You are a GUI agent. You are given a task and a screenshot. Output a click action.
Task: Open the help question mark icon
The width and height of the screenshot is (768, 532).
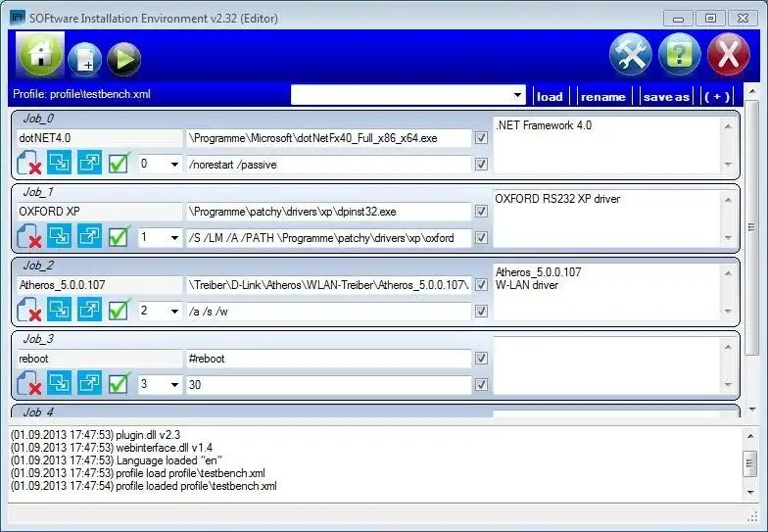pos(680,55)
